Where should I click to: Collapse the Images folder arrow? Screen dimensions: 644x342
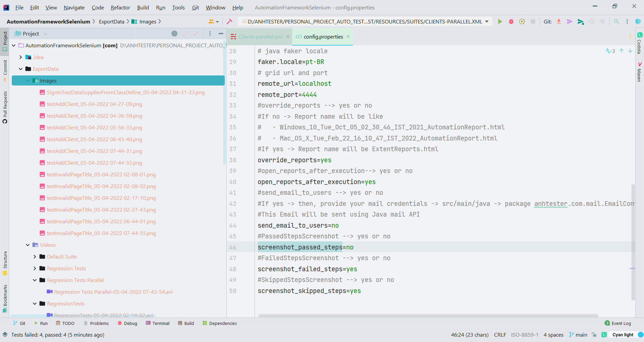click(28, 80)
